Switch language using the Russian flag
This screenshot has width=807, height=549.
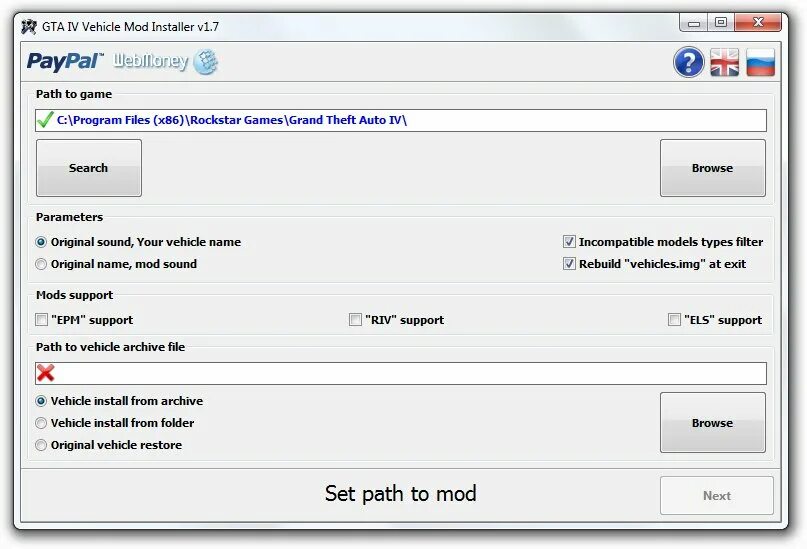(760, 62)
